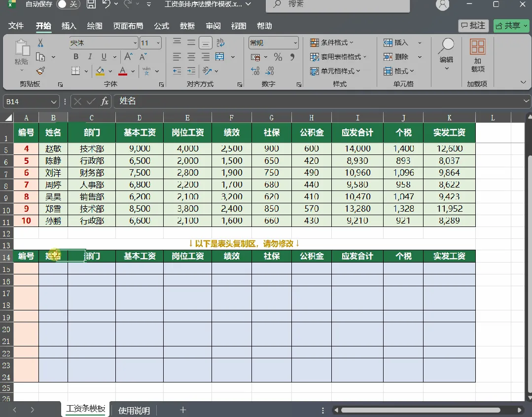Click the 共享 share button
Viewport: 532px width, 417px height.
point(511,26)
